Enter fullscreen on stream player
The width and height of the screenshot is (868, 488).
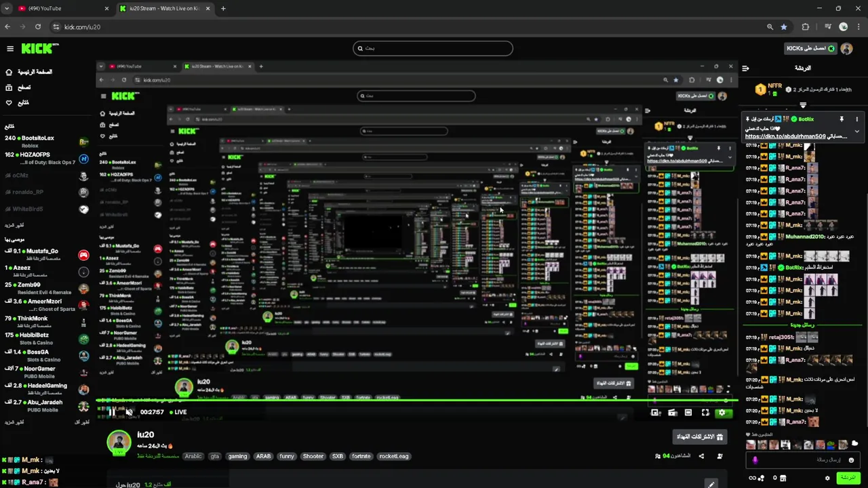tap(705, 412)
